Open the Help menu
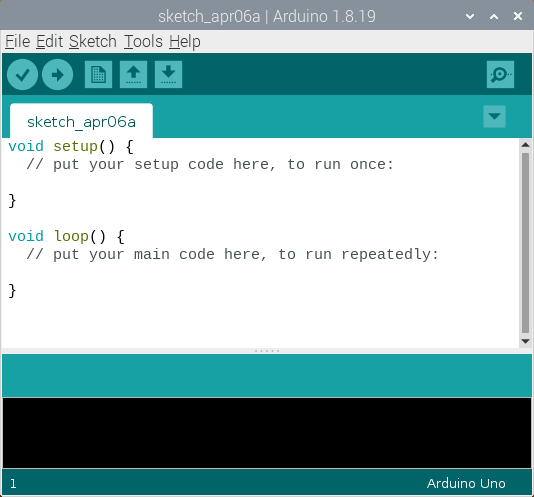This screenshot has width=534, height=497. (x=185, y=42)
